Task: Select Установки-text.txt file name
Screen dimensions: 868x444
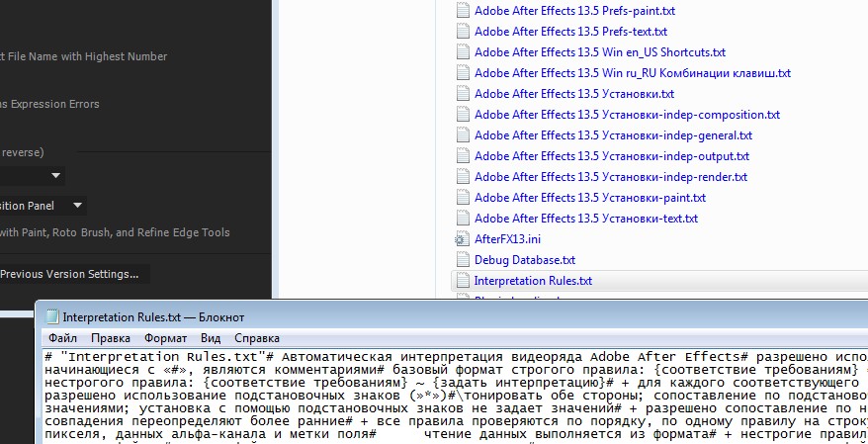Action: (586, 219)
